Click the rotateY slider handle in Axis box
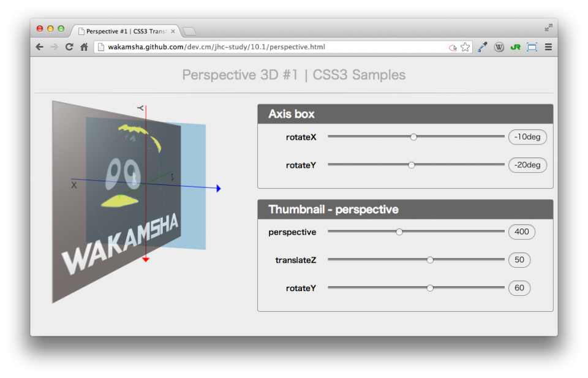 [x=412, y=165]
